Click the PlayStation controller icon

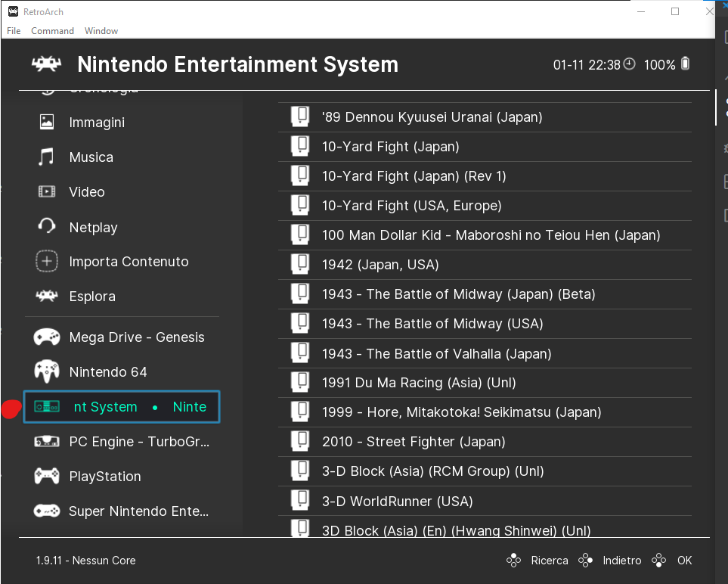tap(46, 477)
